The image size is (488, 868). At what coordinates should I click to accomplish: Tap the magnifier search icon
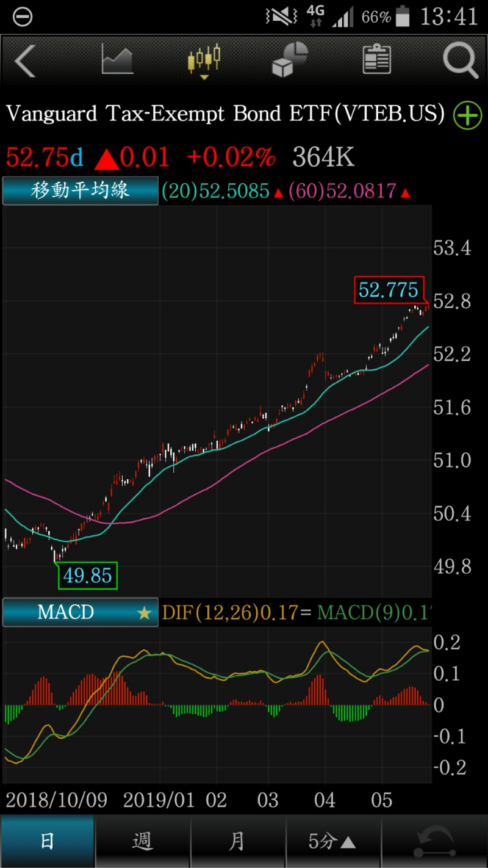[x=461, y=60]
